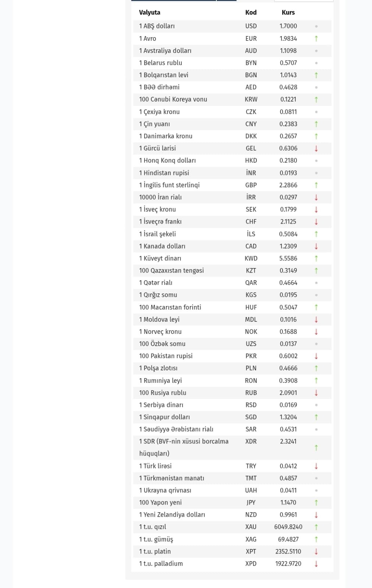Click the green up arrow for Yapon yeni

316,503
